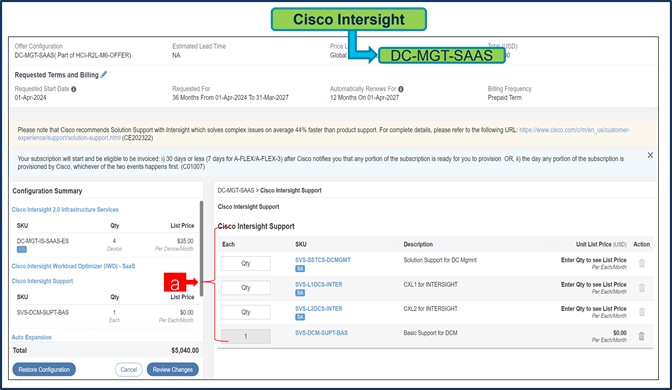Show info for Requested Start Date
Viewport: 672px width, 390px height.
74,89
